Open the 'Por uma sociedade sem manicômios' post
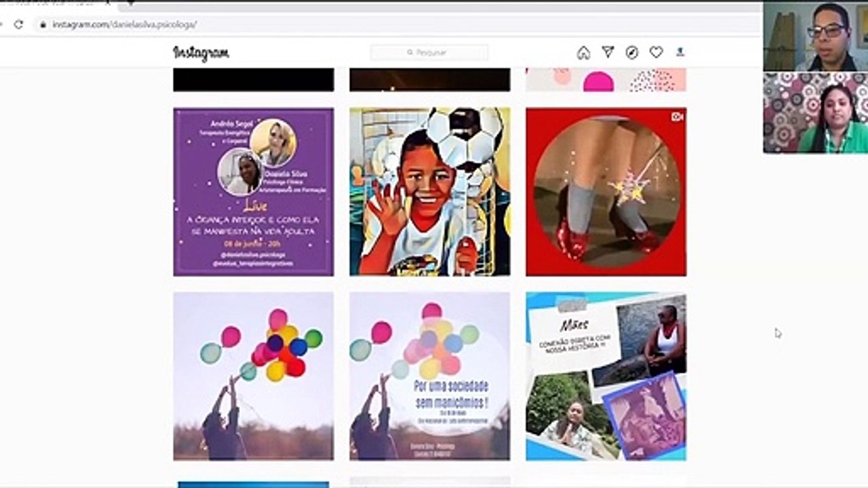The width and height of the screenshot is (868, 488). 430,376
